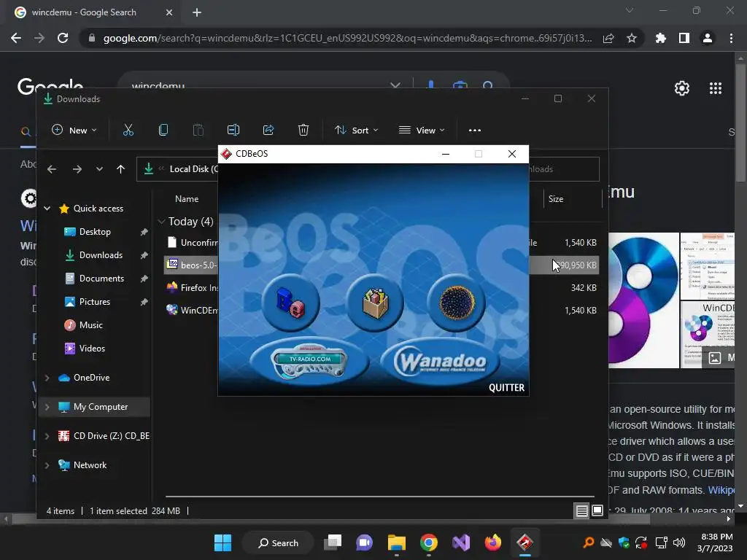Image resolution: width=747 pixels, height=560 pixels.
Task: Collapse the Quick access tree node
Action: [x=47, y=208]
